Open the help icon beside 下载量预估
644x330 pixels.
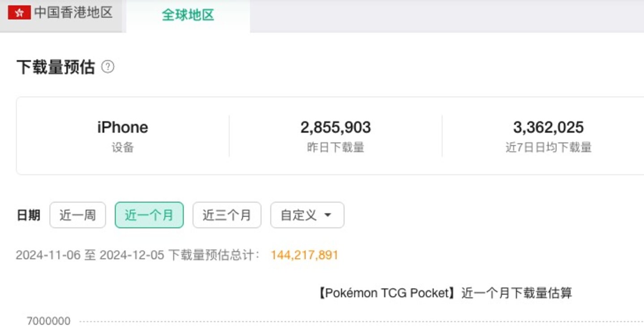(107, 67)
